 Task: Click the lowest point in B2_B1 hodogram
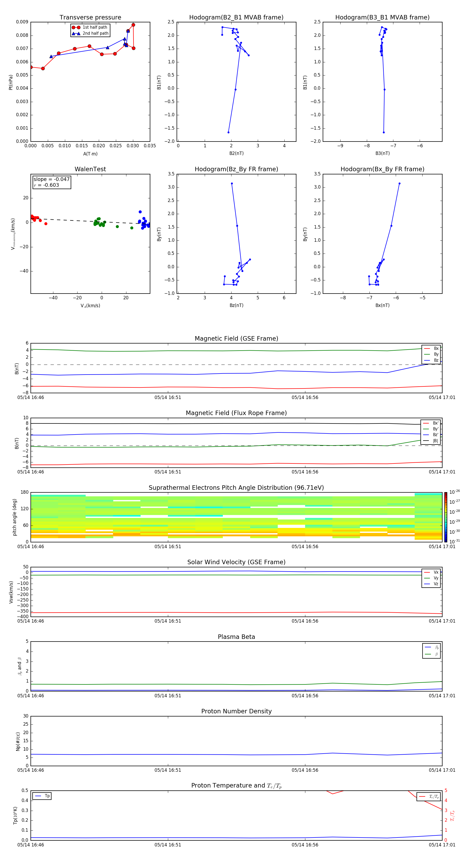pyautogui.click(x=228, y=132)
